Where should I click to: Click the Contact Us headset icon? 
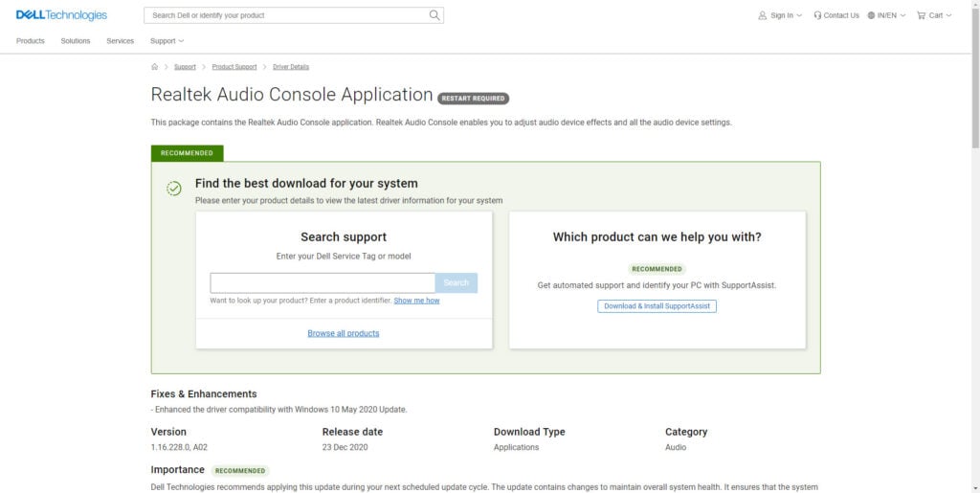pos(817,15)
